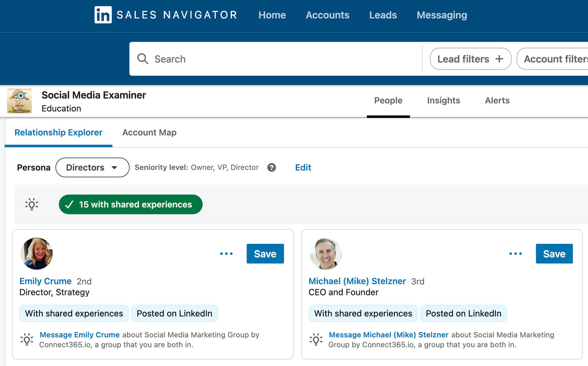Select the Relationship Explorer tab
This screenshot has width=588, height=366.
[x=58, y=133]
